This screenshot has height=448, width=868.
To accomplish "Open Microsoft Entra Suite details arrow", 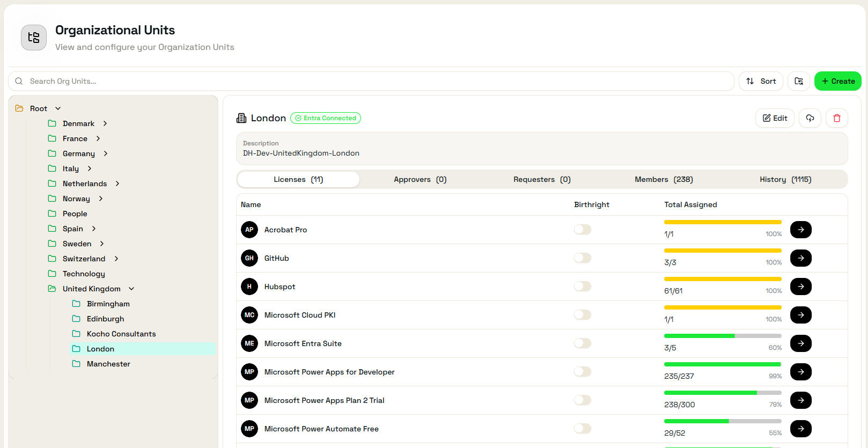I will tap(801, 343).
